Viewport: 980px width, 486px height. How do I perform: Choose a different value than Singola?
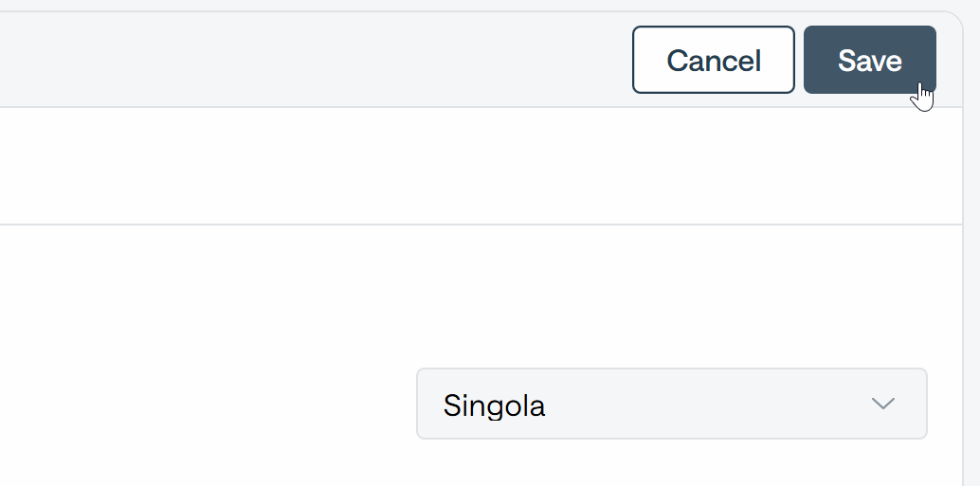(x=672, y=404)
